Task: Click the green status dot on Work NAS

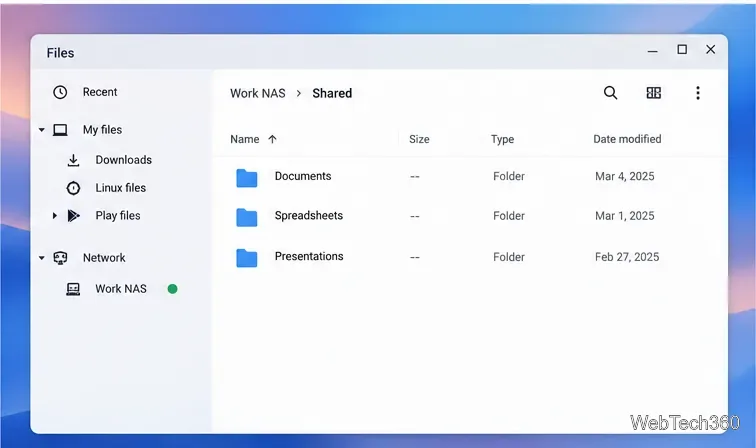Action: point(172,289)
